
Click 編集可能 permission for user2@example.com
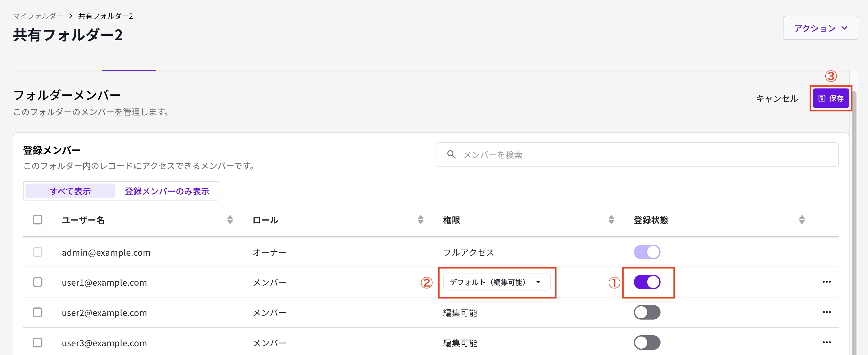460,313
